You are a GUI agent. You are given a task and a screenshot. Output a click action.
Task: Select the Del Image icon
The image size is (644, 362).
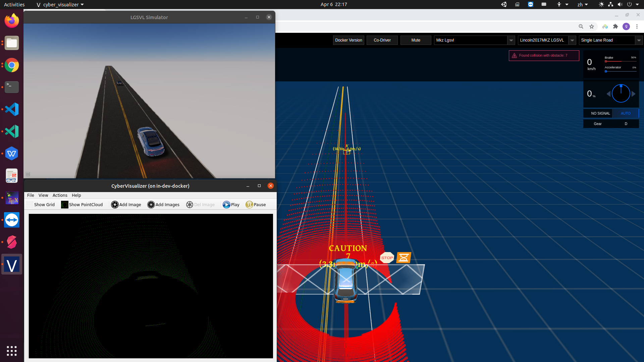[190, 204]
